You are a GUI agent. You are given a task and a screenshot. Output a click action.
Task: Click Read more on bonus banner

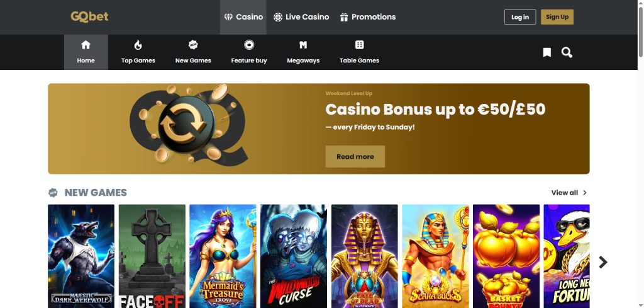tap(355, 156)
